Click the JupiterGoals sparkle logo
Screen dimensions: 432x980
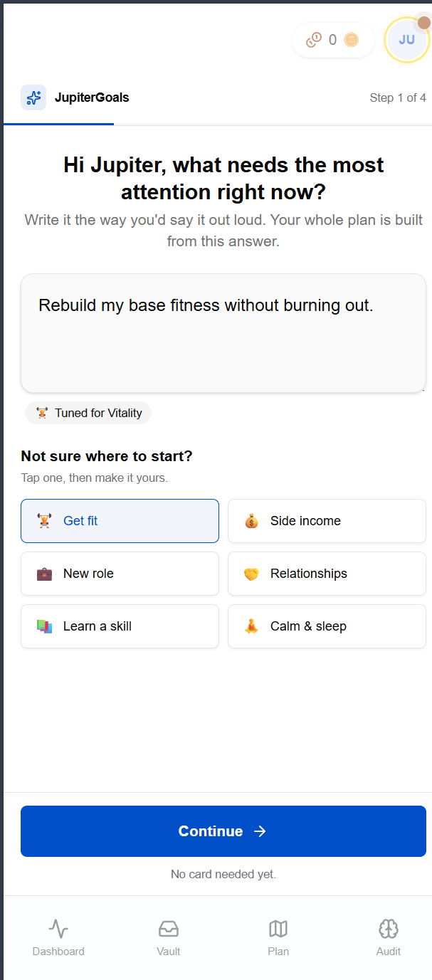tap(33, 98)
